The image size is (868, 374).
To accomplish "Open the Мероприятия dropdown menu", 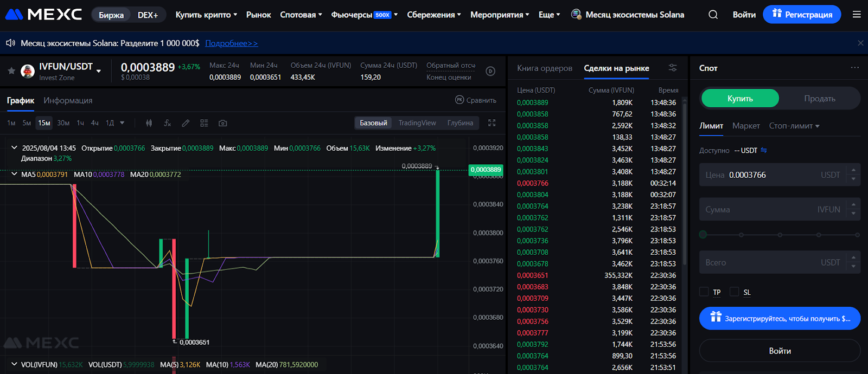I will tap(500, 15).
